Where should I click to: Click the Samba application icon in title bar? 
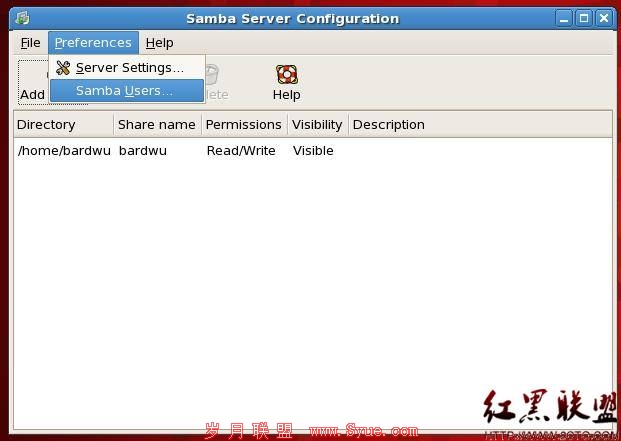coord(23,18)
